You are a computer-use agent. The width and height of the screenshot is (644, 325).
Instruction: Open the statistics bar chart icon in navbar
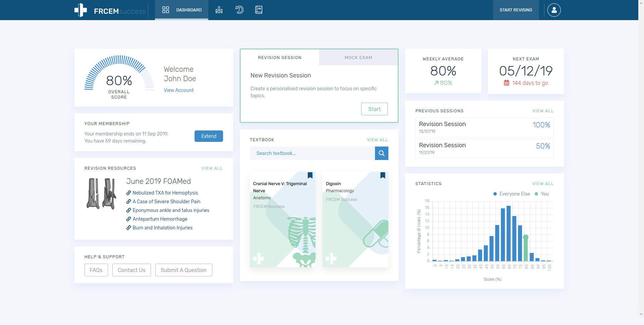(x=219, y=10)
